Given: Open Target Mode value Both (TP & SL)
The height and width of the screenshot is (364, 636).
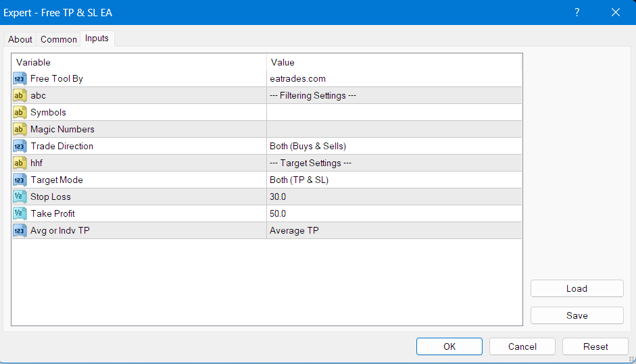Looking at the screenshot, I should pyautogui.click(x=394, y=180).
